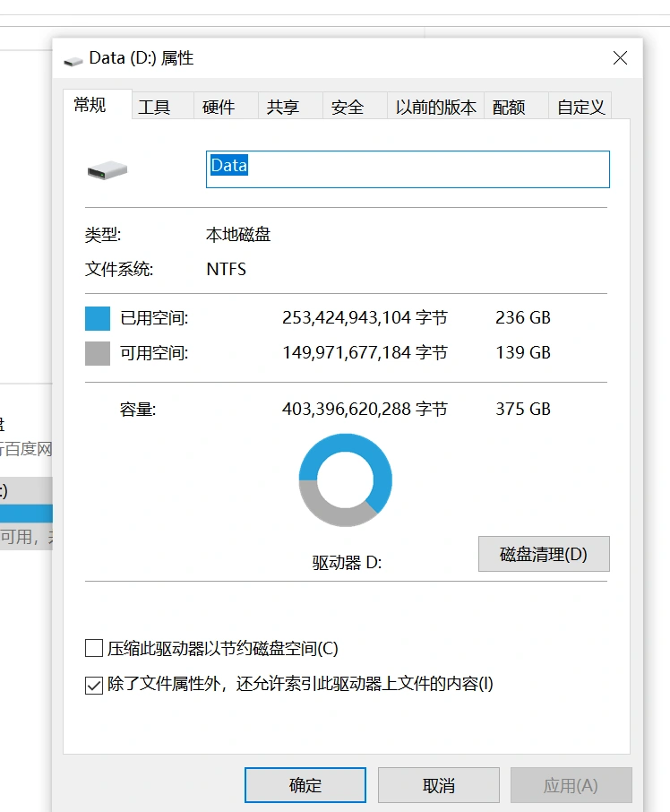Select the 共享 tab
The height and width of the screenshot is (812, 670).
(x=283, y=107)
